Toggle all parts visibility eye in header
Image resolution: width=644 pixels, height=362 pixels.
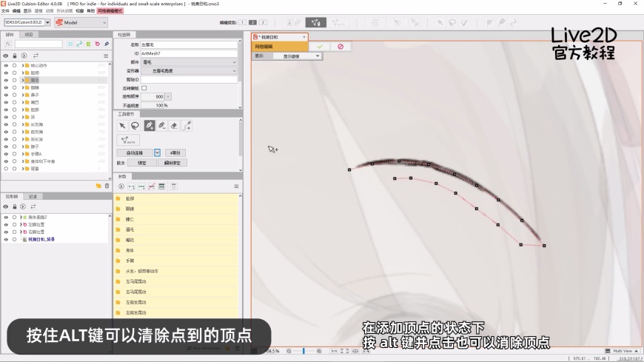pyautogui.click(x=6, y=56)
